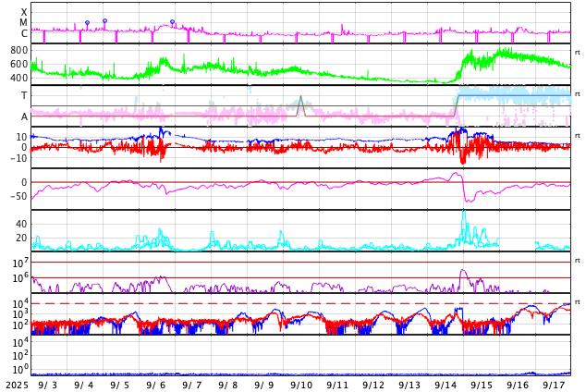Click the 40 tick on cyan panel
The height and width of the screenshot is (392, 586).
coord(21,224)
